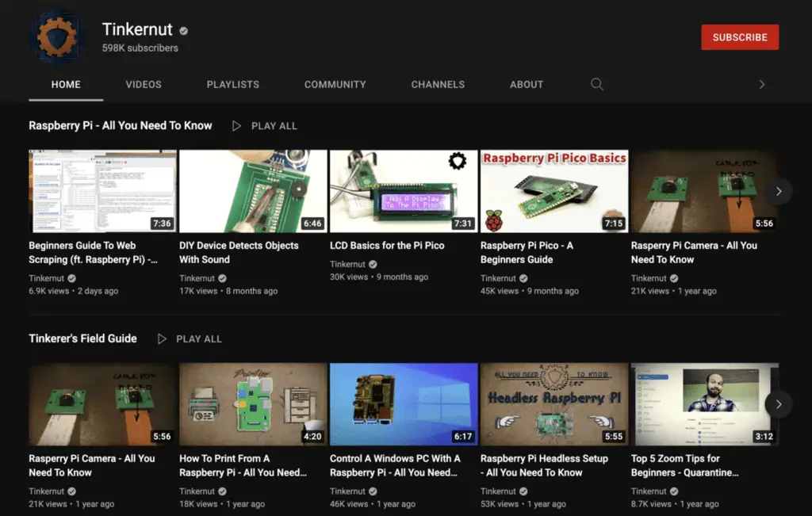
Task: Click "30K views • 9 months ago" text
Action: point(379,277)
